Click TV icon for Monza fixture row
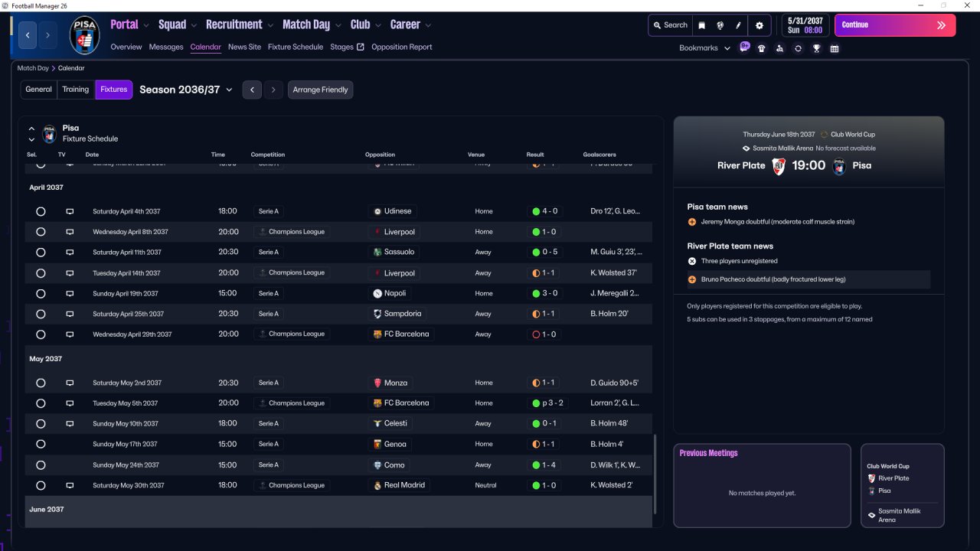Screen dimensions: 980x551 pos(70,383)
